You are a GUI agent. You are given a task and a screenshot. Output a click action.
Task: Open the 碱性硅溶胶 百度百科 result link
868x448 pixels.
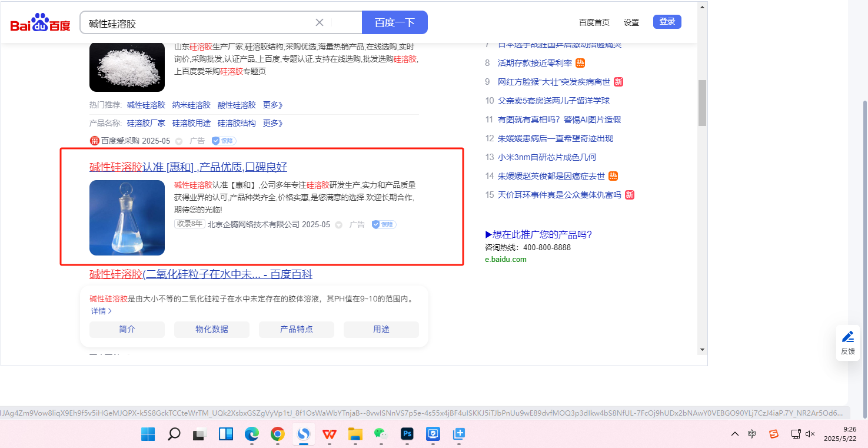pos(201,274)
